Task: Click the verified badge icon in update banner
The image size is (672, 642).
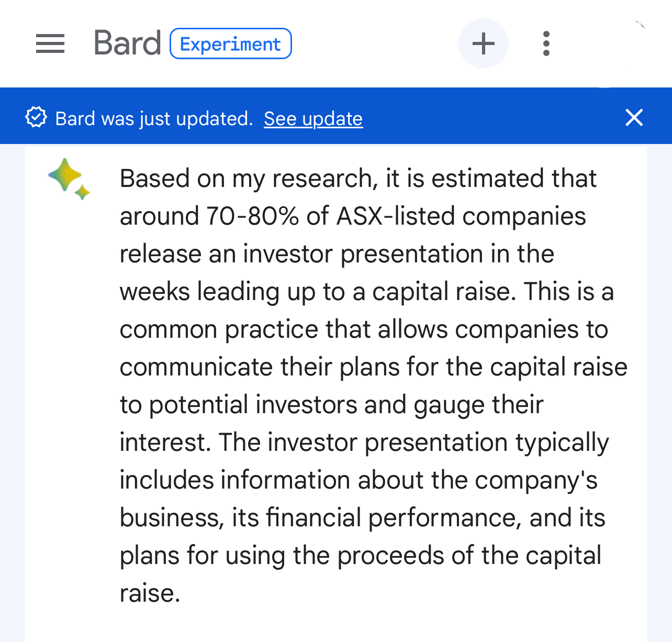Action: click(36, 118)
